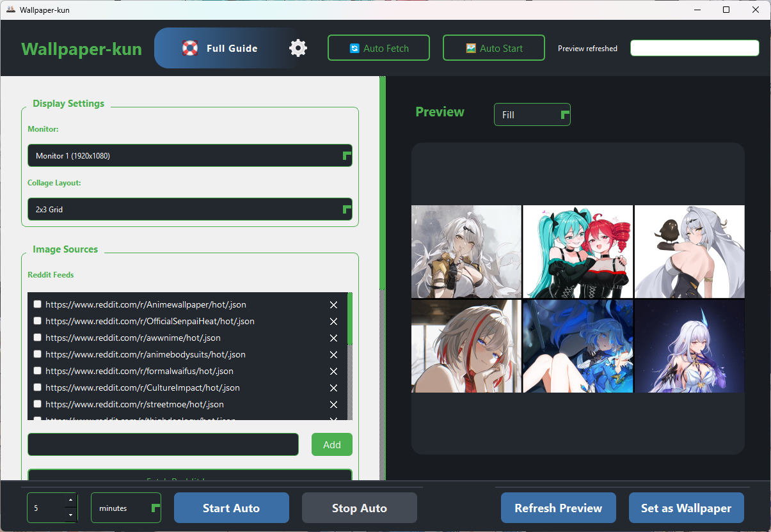Click the Animewallpaper feed URL text
Screen dimensions: 771x532
pos(146,305)
